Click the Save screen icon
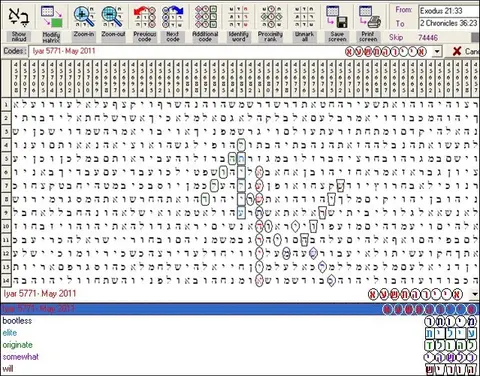Viewport: 480px width, 376px height. tap(337, 17)
